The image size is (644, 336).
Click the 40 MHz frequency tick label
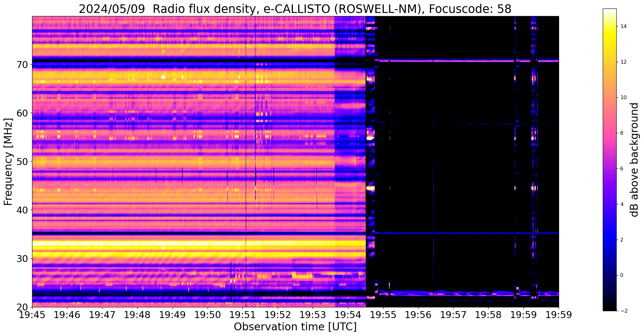pos(23,210)
